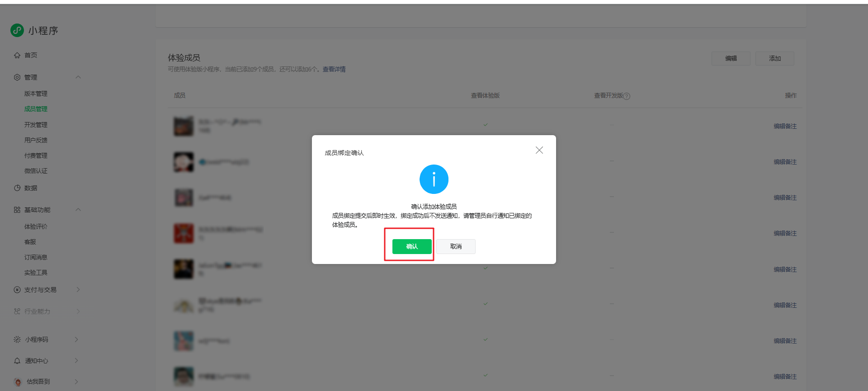
Task: Open the 查看详情 link
Action: point(334,69)
